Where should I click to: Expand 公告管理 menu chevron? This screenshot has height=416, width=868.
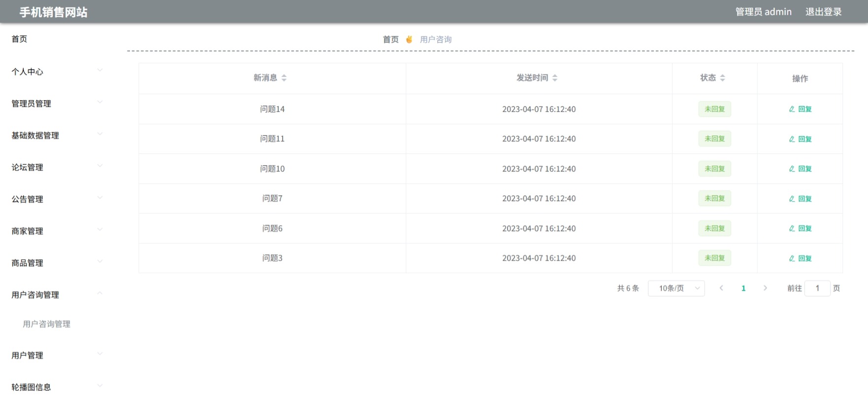point(100,198)
